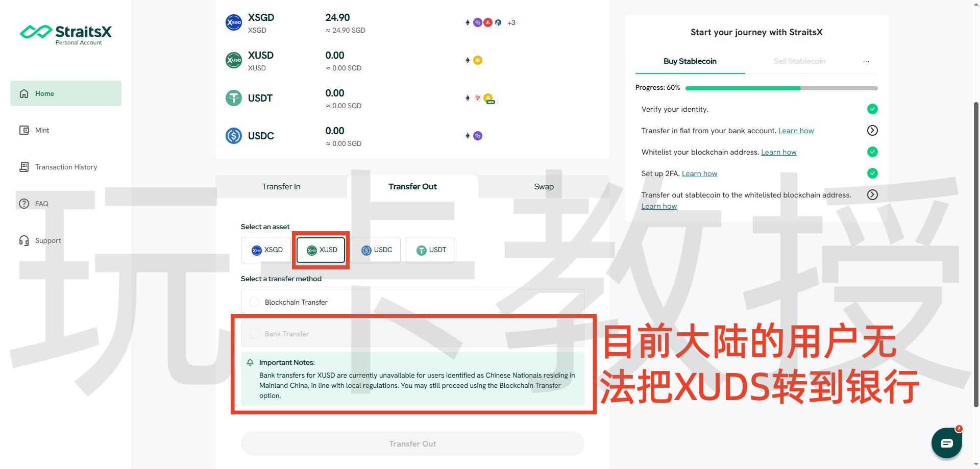This screenshot has width=980, height=469.
Task: Open the live chat widget icon
Action: coord(946,443)
